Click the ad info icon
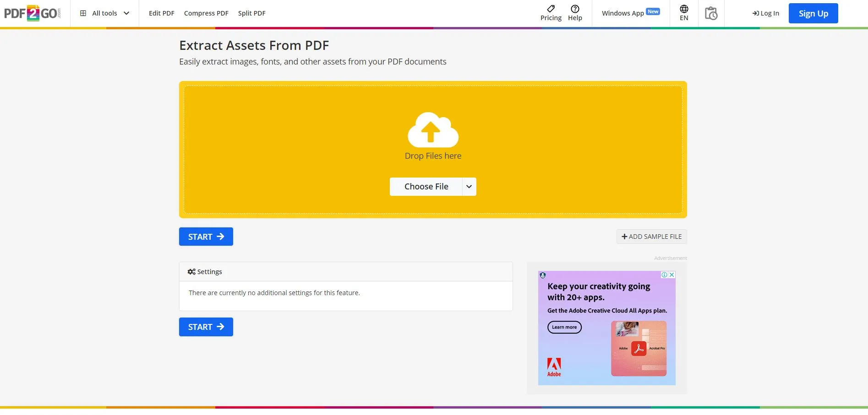The width and height of the screenshot is (868, 415). pos(664,275)
